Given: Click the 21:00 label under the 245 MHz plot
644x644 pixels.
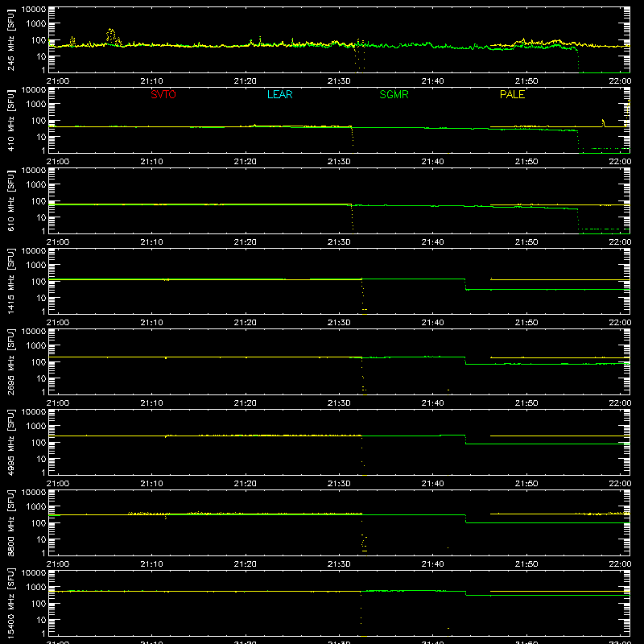Looking at the screenshot, I should click(x=58, y=81).
